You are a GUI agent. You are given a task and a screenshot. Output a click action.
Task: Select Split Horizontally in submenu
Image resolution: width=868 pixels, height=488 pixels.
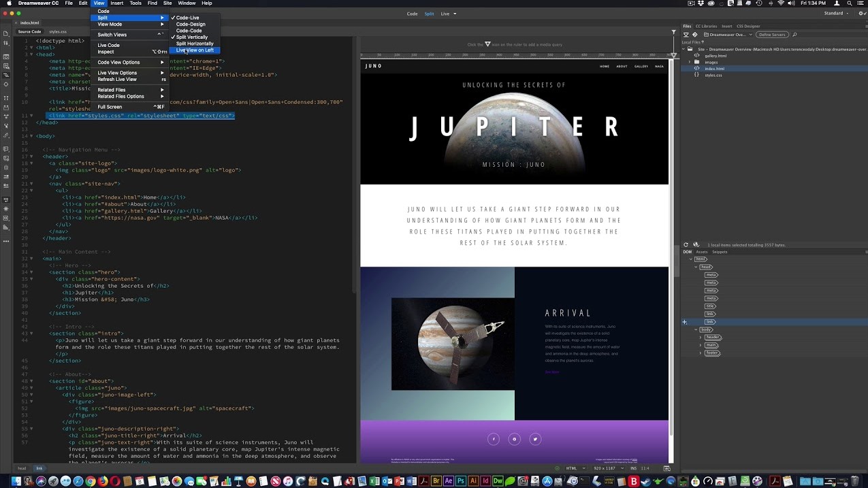(195, 44)
